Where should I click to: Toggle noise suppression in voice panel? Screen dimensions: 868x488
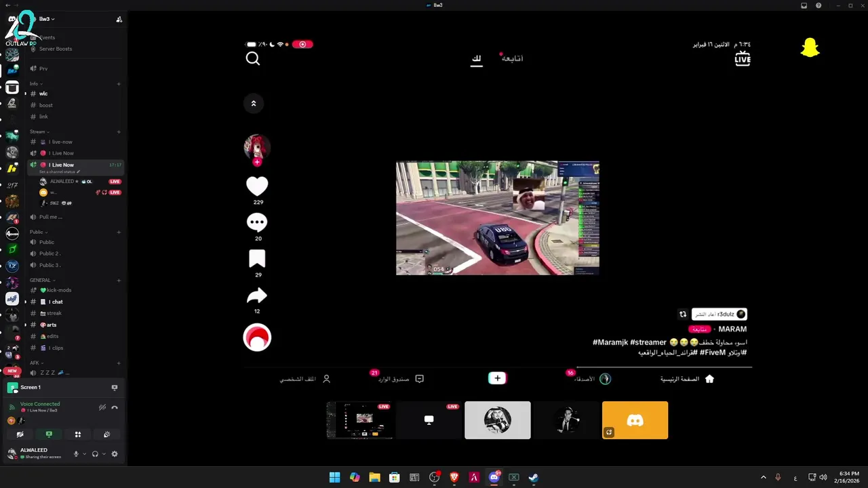(x=102, y=407)
